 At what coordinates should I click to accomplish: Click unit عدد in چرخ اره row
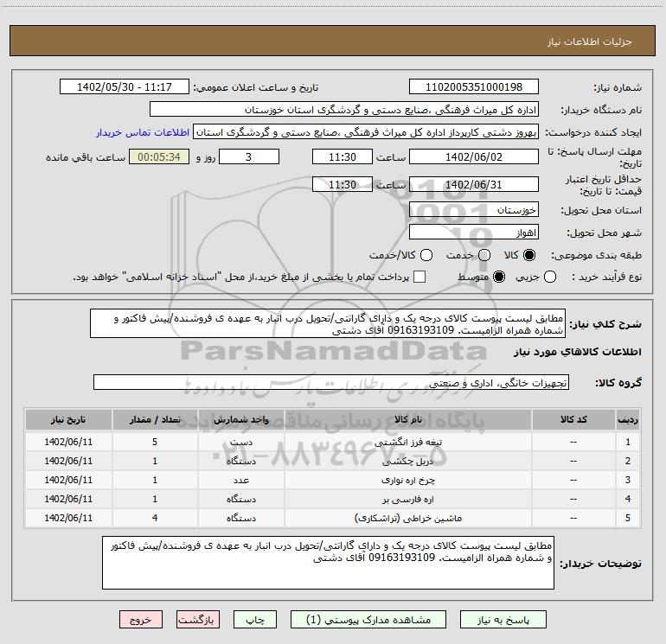pos(240,480)
